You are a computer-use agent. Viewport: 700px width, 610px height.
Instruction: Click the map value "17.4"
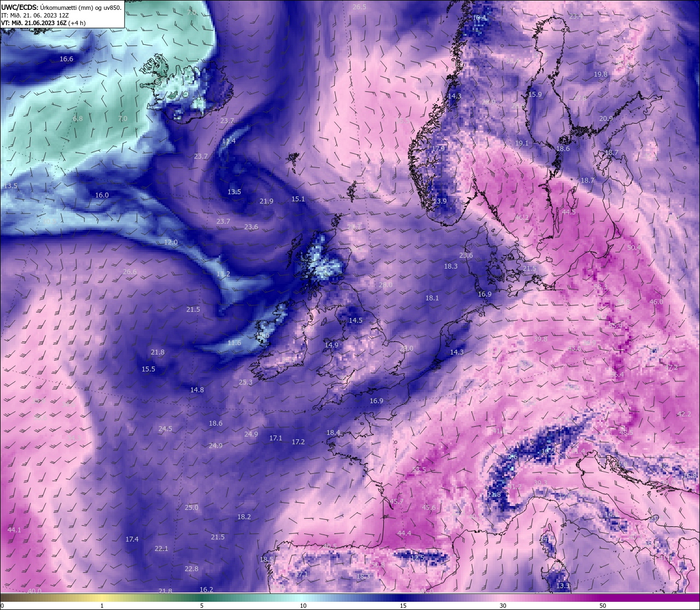(x=132, y=539)
